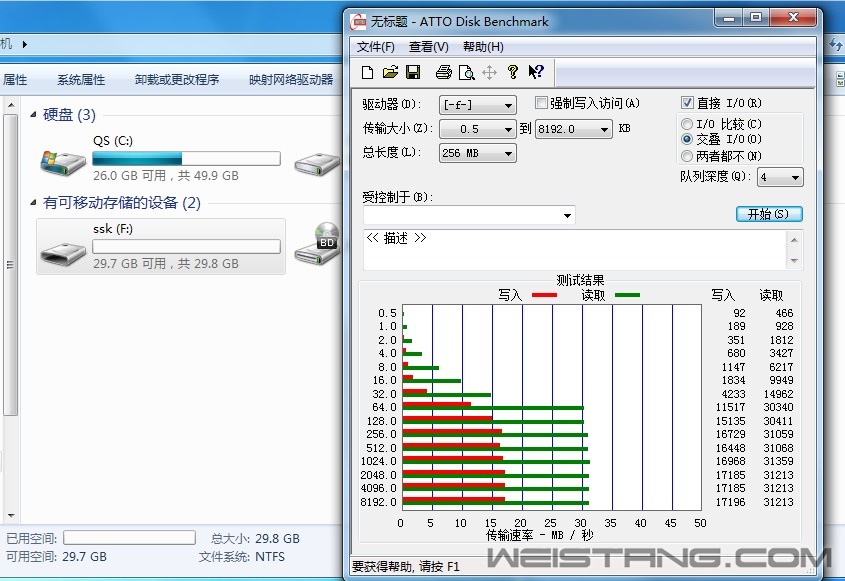The width and height of the screenshot is (845, 581).
Task: Click the Print icon in toolbar
Action: pos(444,72)
